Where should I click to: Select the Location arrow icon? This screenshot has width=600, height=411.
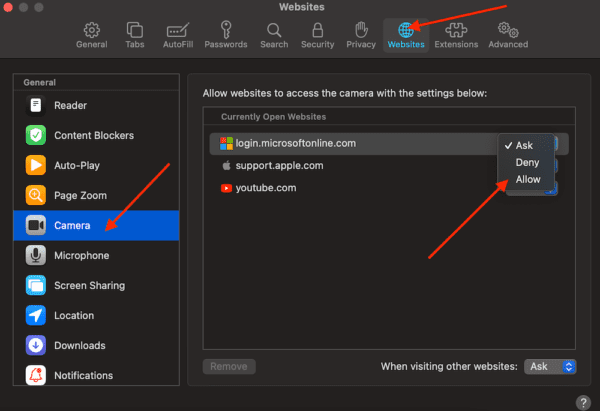pos(36,315)
